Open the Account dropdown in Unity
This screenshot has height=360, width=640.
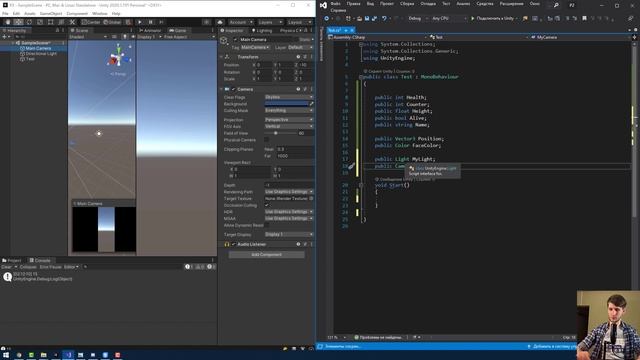click(240, 22)
